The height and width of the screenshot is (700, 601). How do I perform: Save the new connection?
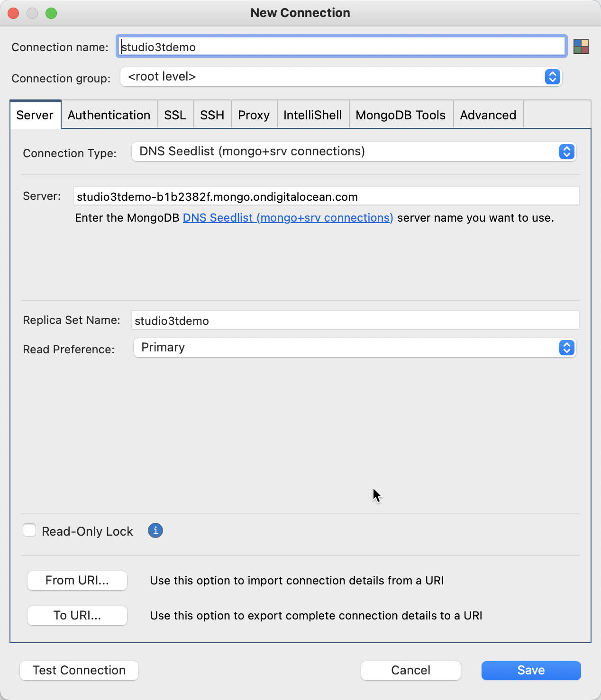coord(530,670)
